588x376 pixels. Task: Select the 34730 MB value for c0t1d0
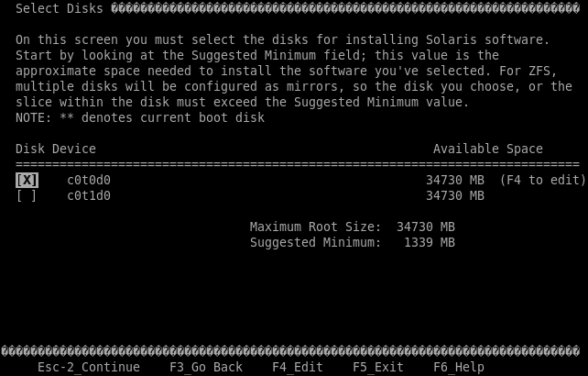point(455,195)
